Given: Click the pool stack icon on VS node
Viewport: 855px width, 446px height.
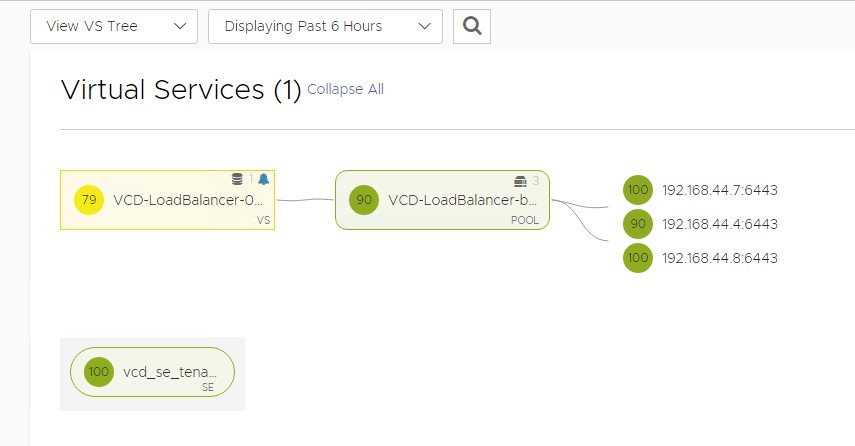Looking at the screenshot, I should click(237, 179).
